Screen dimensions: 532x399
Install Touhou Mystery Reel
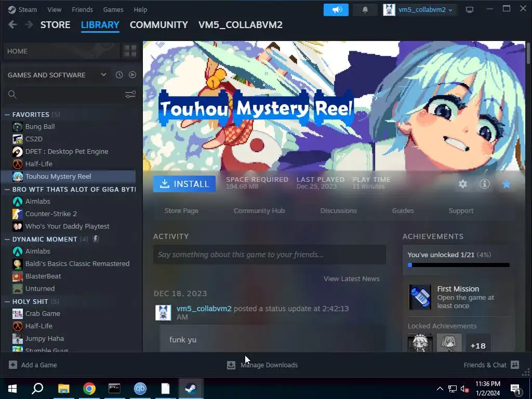pyautogui.click(x=184, y=184)
